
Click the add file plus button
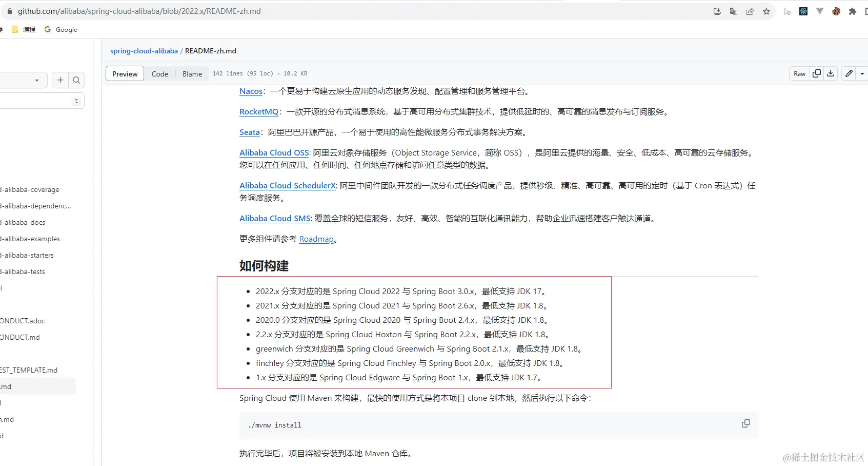(60, 80)
